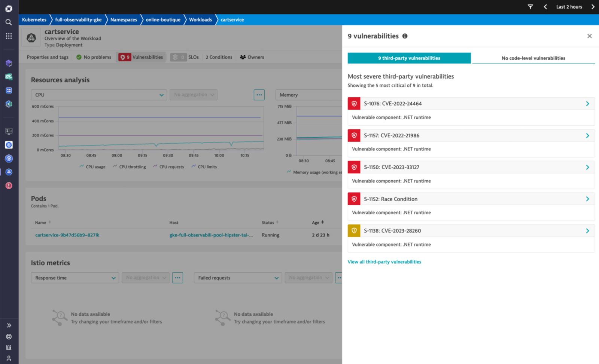Expand vulnerability S-1150 with its chevron

tap(587, 167)
